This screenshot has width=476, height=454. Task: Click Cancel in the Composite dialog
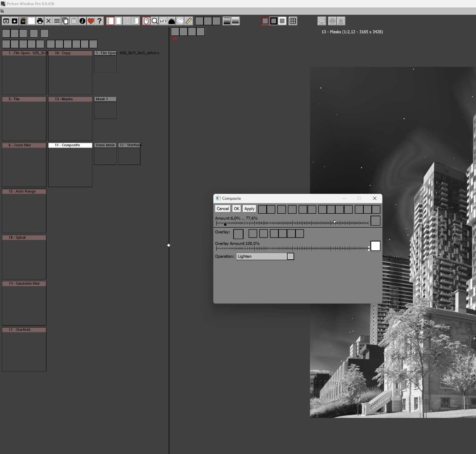[223, 209]
